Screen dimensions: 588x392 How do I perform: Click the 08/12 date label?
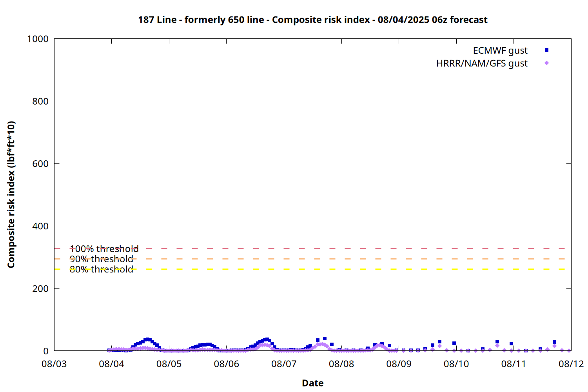(571, 364)
